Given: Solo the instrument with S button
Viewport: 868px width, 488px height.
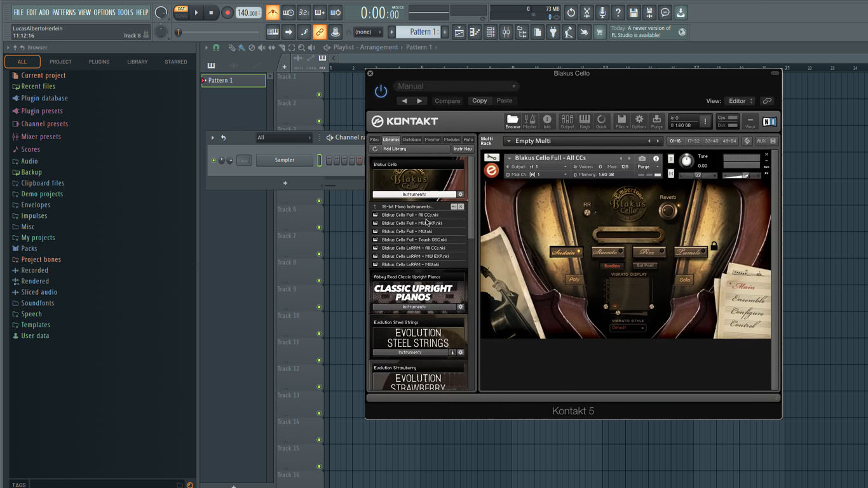Looking at the screenshot, I should click(671, 158).
